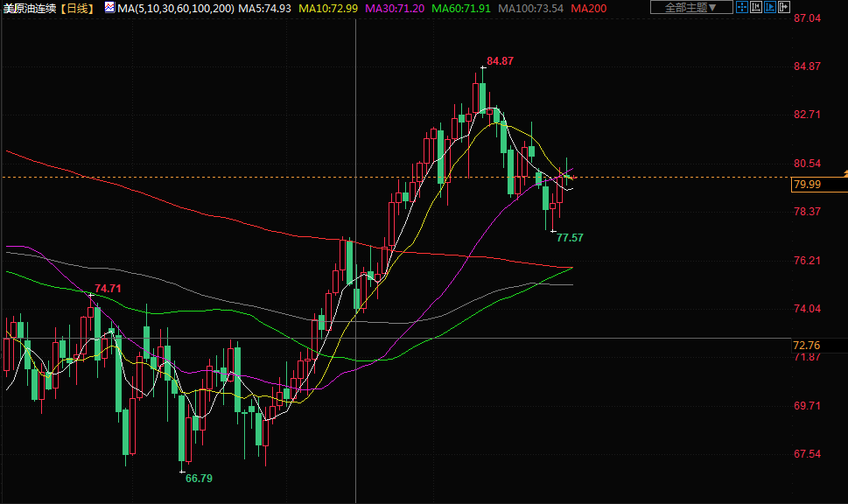Viewport: 848px width, 504px height.
Task: Select the MA200 label
Action: [x=589, y=9]
